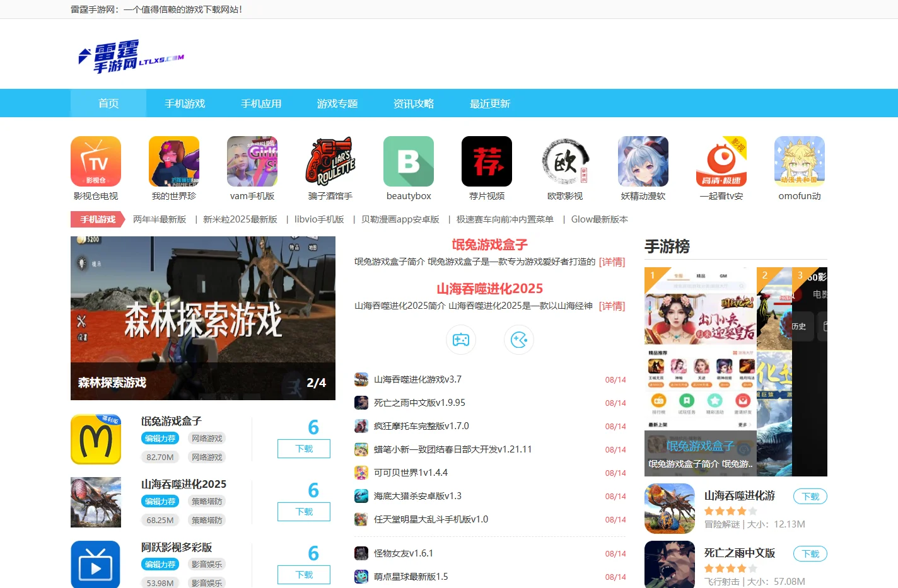This screenshot has width=898, height=588.
Task: Open the 新米粒2025最新版 link
Action: tap(240, 219)
